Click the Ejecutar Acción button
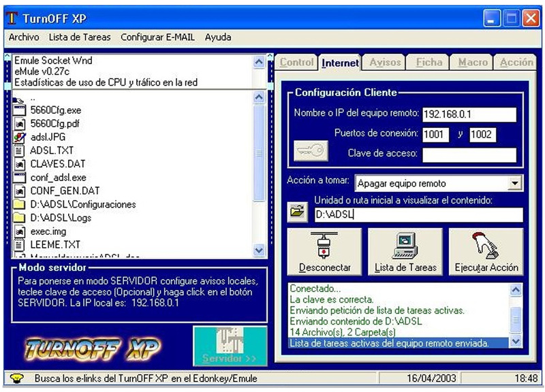Image resolution: width=545 pixels, height=392 pixels. (x=486, y=252)
